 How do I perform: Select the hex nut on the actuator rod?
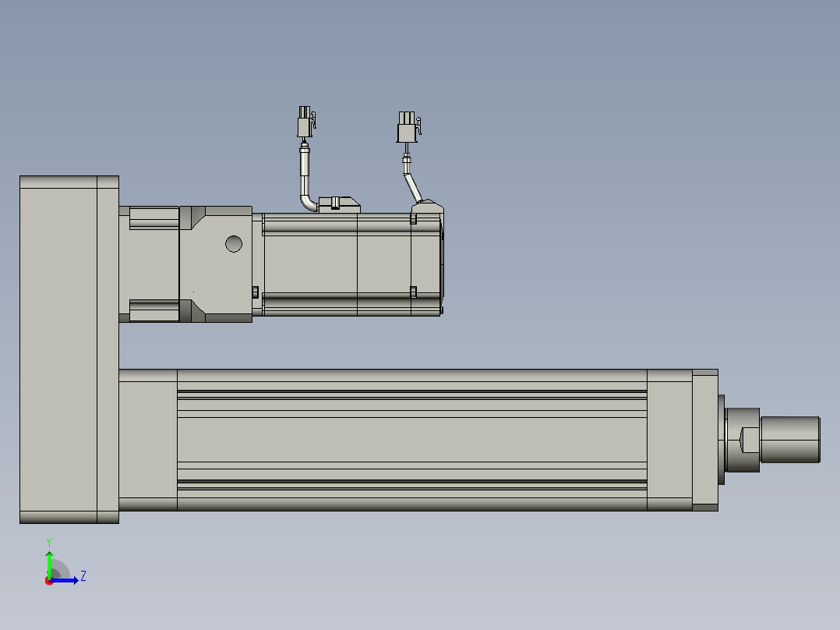point(743,441)
